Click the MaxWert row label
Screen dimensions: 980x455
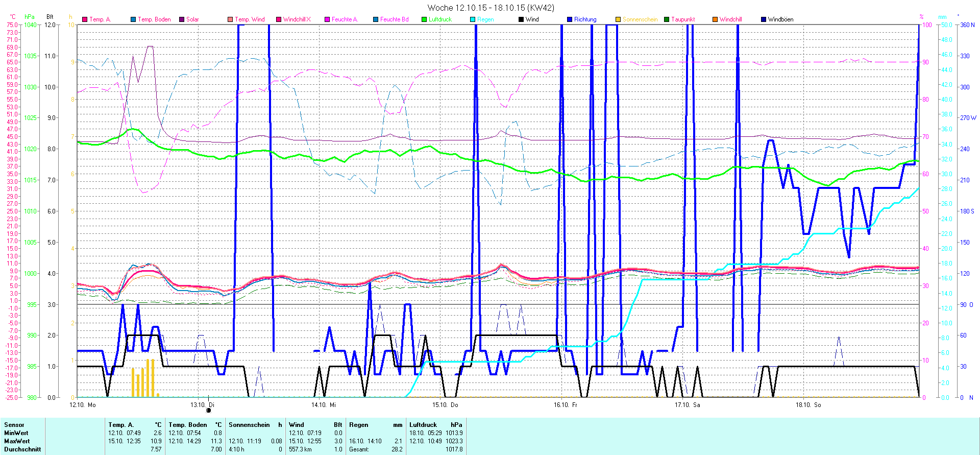click(x=17, y=441)
